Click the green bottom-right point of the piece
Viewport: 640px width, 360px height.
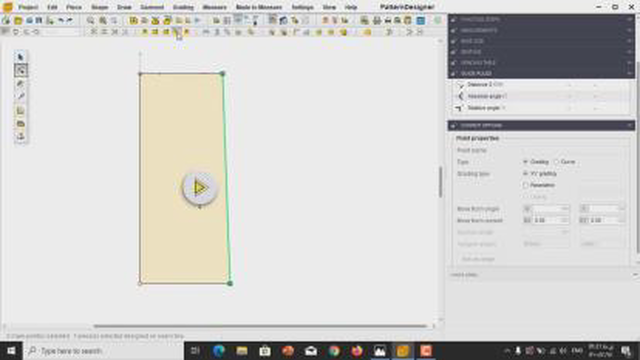click(230, 283)
